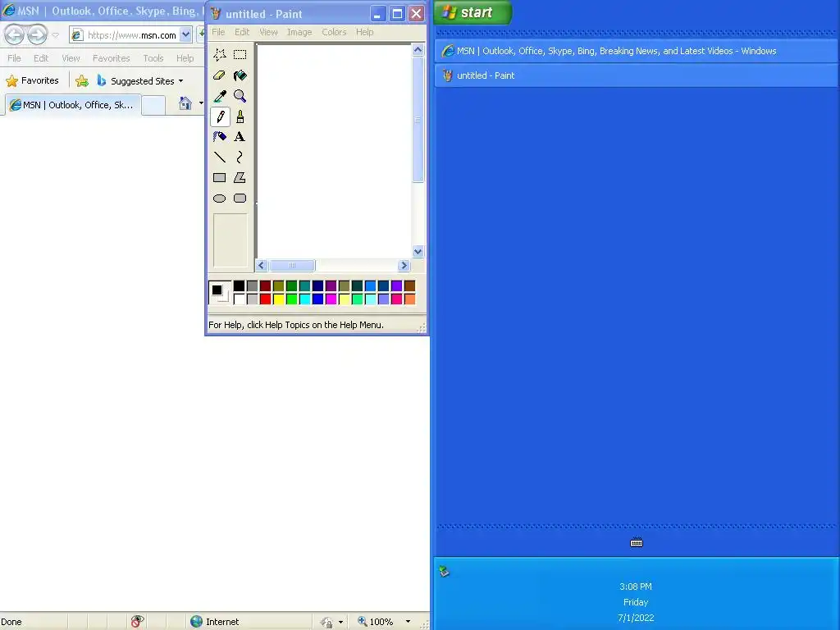Pick the yellow color swatch in palette
This screenshot has height=630, width=840.
279,299
